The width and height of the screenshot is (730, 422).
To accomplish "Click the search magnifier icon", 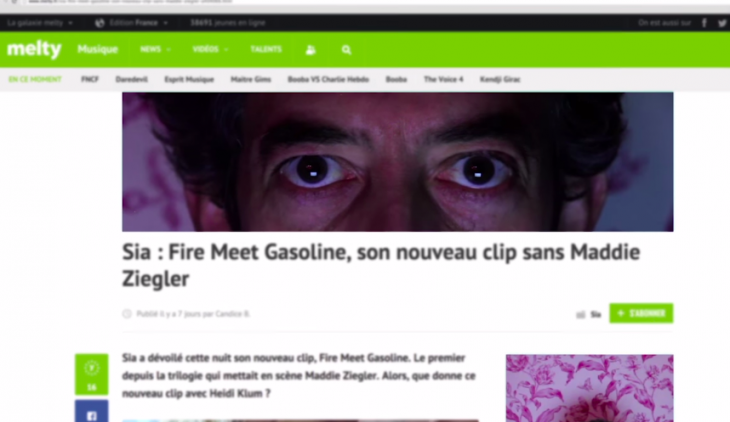I will 346,50.
